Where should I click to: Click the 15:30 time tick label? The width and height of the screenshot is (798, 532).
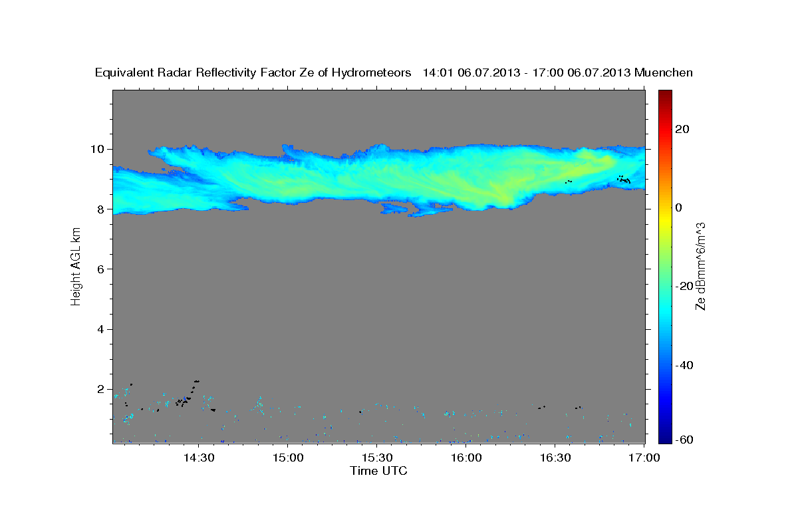coord(376,458)
